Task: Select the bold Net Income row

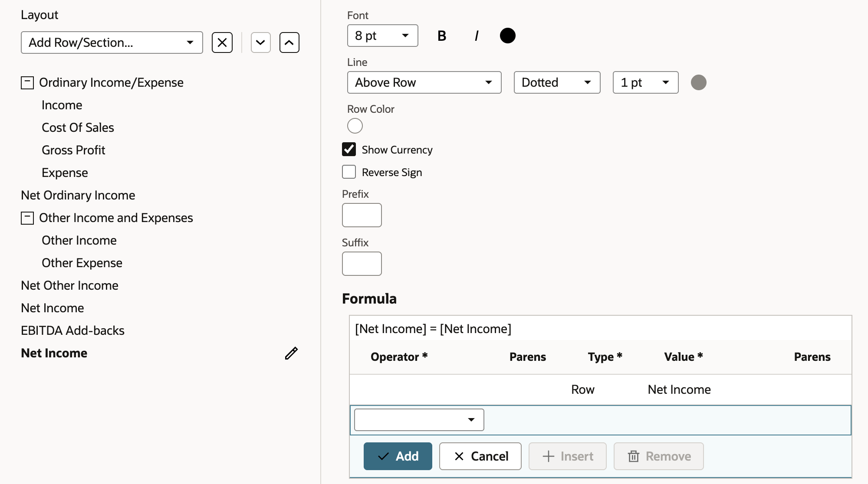Action: (x=54, y=353)
